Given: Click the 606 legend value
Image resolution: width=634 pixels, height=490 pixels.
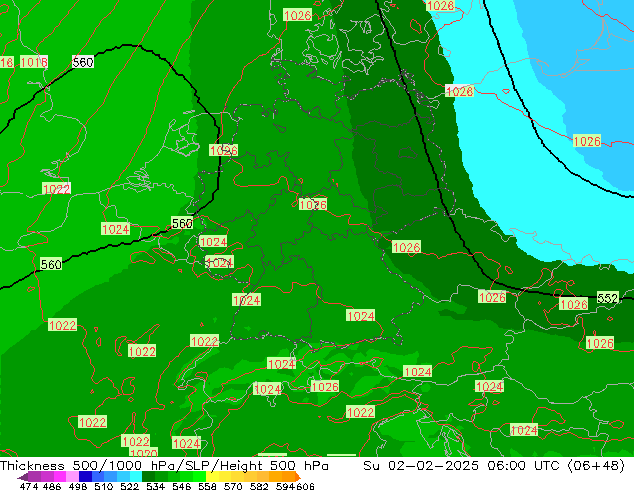Looking at the screenshot, I should coord(305,486).
